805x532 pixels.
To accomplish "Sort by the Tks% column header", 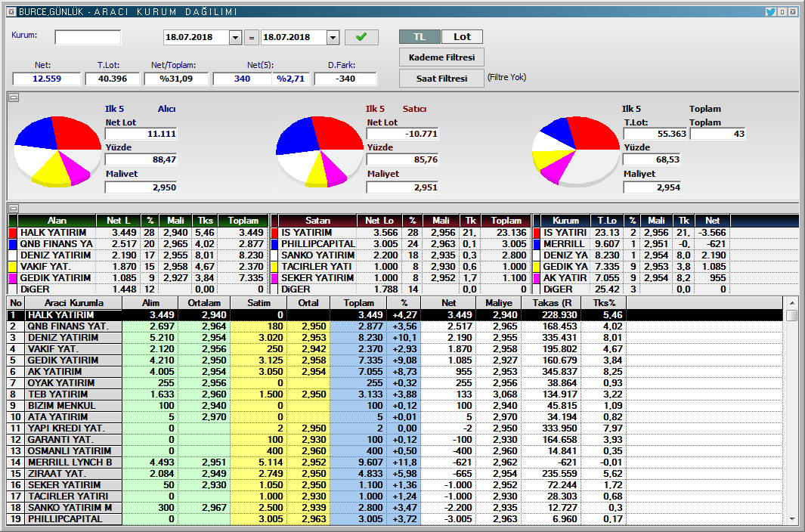I will [x=604, y=303].
